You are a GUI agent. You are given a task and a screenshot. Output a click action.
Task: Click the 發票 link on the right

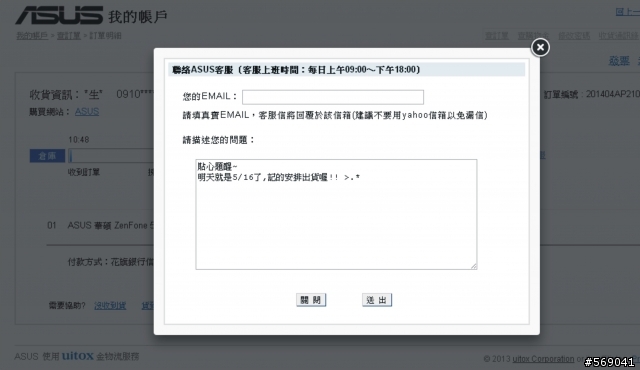coord(619,61)
